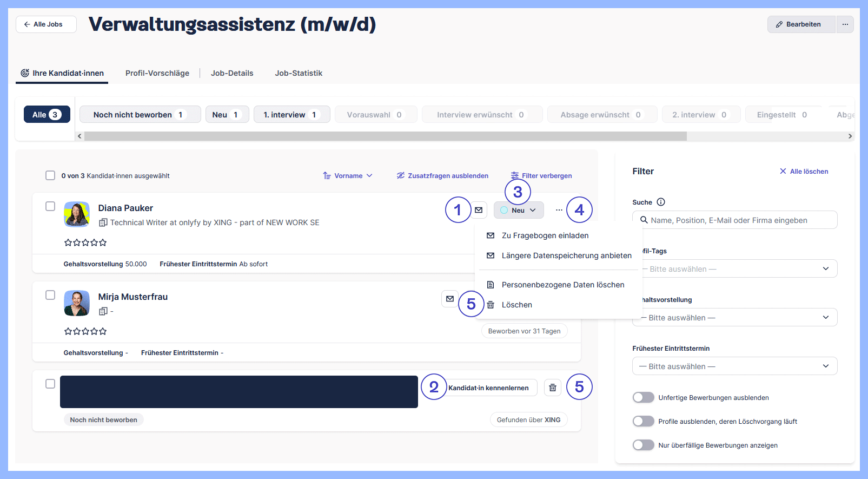Switch to Ihre Kandidat·innen tab

point(62,73)
